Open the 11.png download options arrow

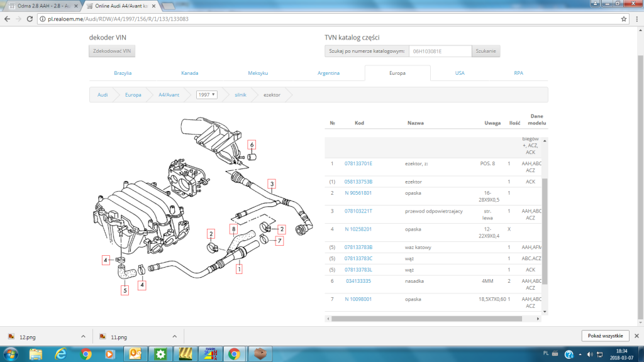tap(175, 337)
